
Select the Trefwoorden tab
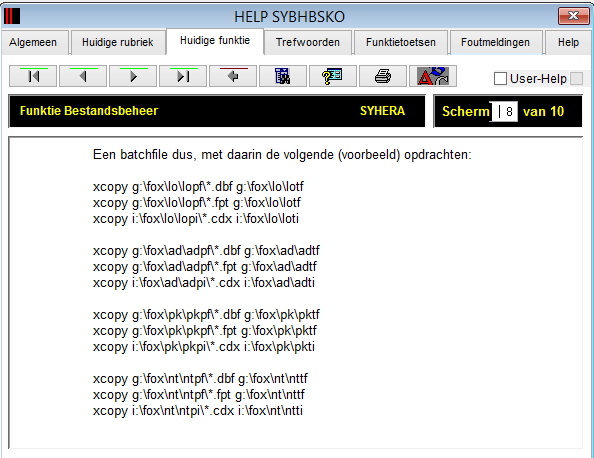coord(308,42)
